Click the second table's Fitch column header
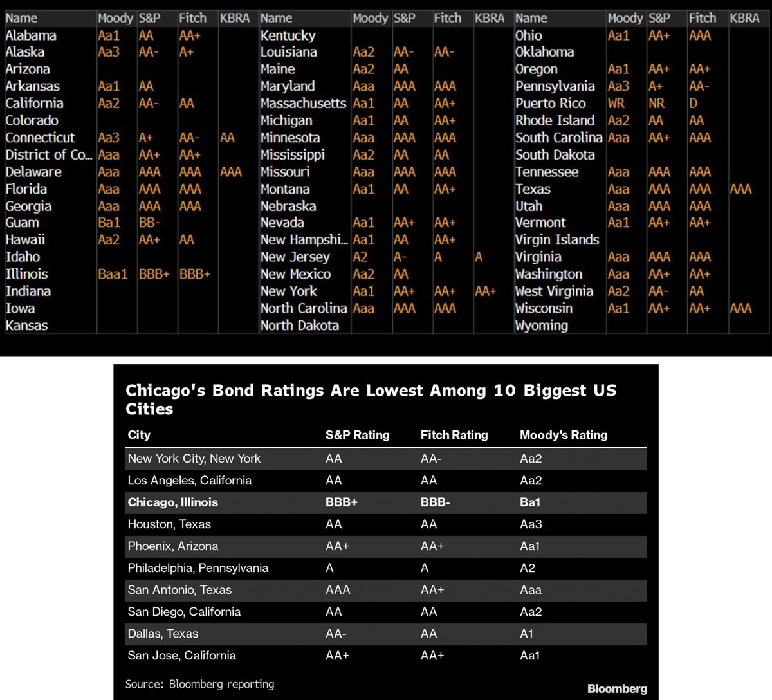The width and height of the screenshot is (772, 700). coord(447,18)
